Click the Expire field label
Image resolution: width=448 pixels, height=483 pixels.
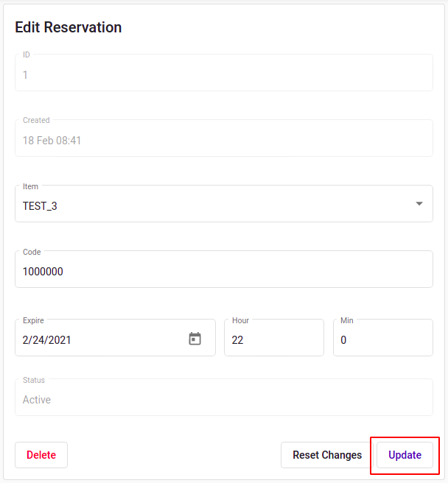[x=33, y=320]
